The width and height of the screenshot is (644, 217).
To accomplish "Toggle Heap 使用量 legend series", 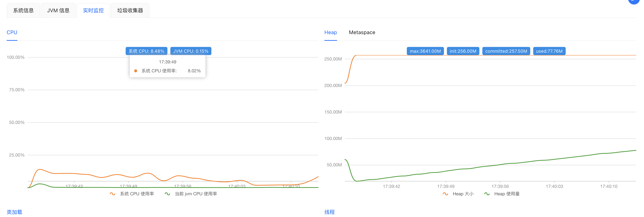I will tap(507, 194).
